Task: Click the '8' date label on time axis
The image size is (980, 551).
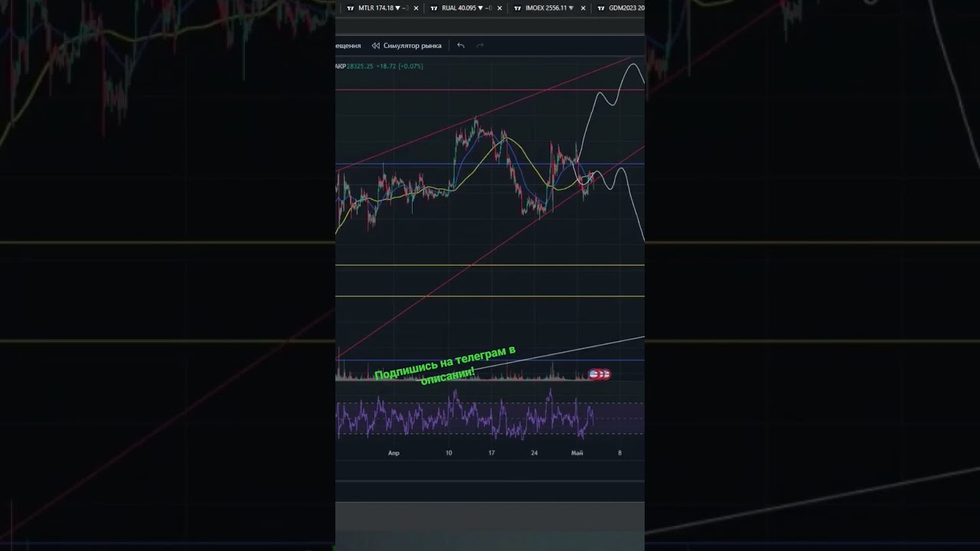Action: click(x=620, y=453)
